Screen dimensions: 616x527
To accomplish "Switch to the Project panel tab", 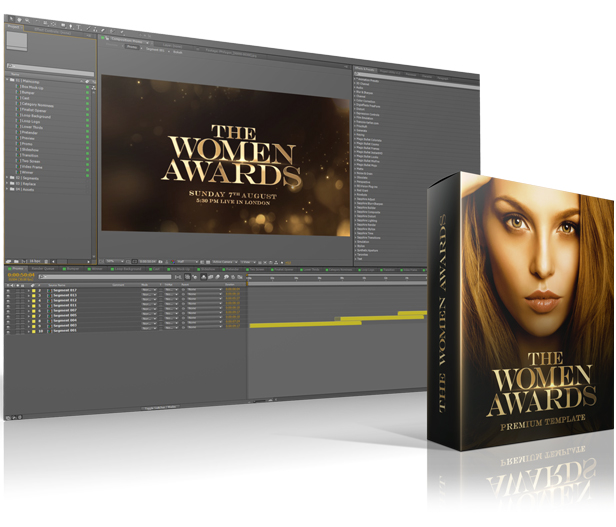I will tap(13, 27).
